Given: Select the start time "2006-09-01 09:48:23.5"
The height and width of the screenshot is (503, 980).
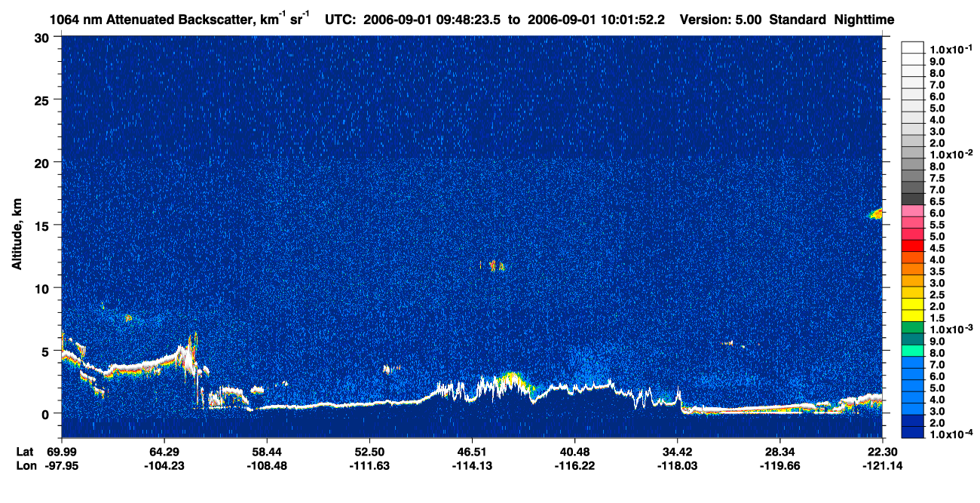Looking at the screenshot, I should coord(430,20).
